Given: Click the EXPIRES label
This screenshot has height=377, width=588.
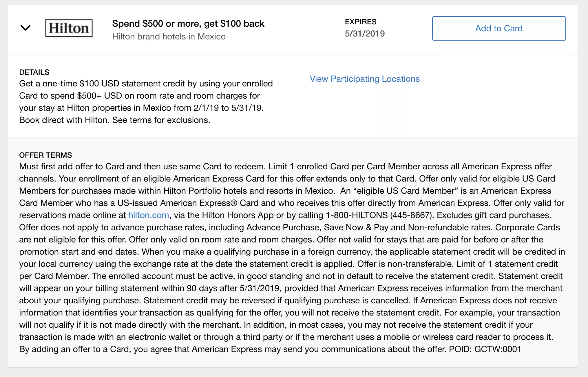Looking at the screenshot, I should 360,21.
